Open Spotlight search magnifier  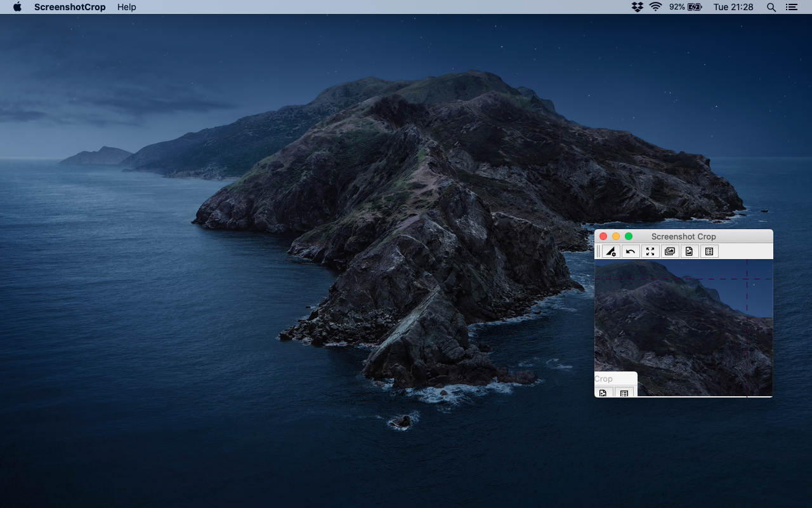(x=771, y=7)
